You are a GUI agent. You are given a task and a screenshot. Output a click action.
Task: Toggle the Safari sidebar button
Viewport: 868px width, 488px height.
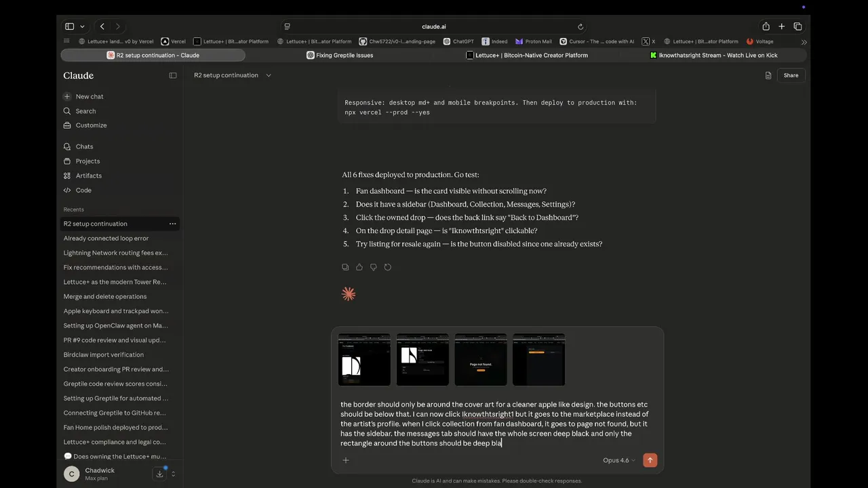(69, 26)
